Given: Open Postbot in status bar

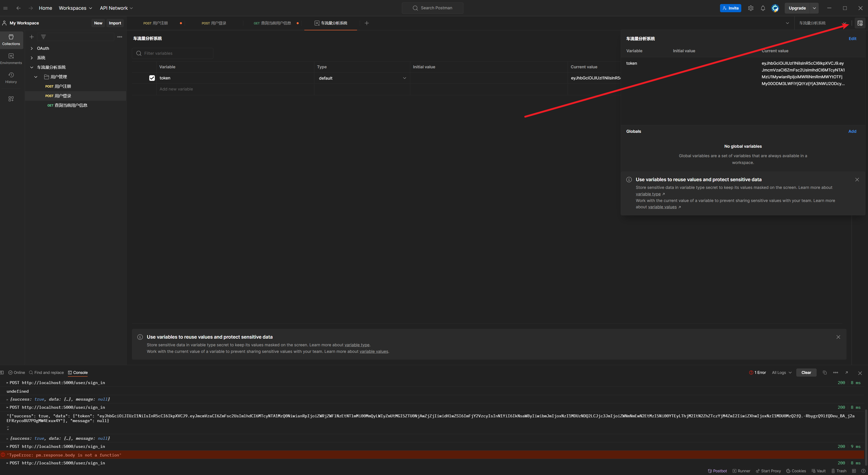Looking at the screenshot, I should tap(717, 471).
